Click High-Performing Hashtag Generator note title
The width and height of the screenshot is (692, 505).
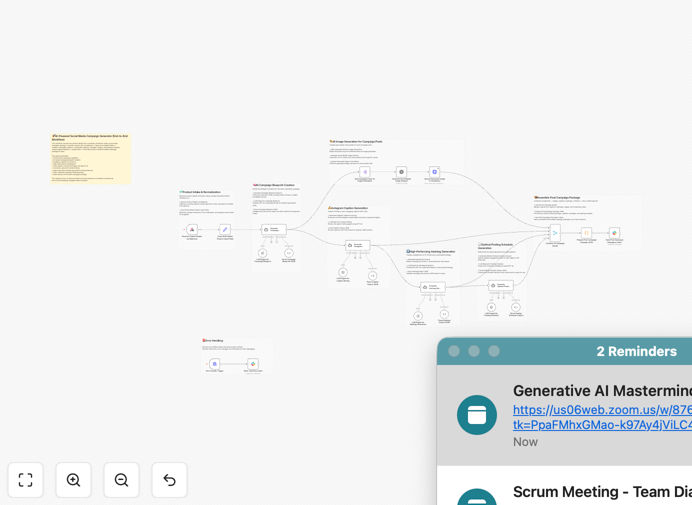pos(431,252)
